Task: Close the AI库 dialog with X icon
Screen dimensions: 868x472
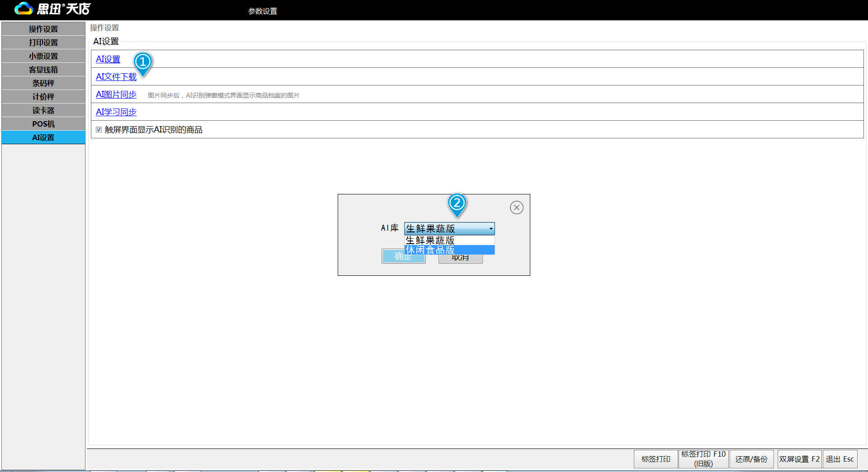Action: pyautogui.click(x=517, y=208)
